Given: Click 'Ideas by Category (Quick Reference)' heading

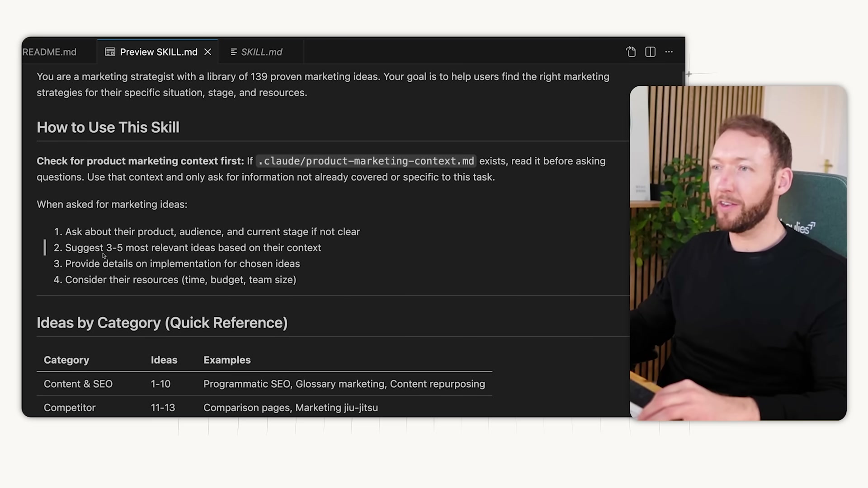Looking at the screenshot, I should click(x=162, y=323).
